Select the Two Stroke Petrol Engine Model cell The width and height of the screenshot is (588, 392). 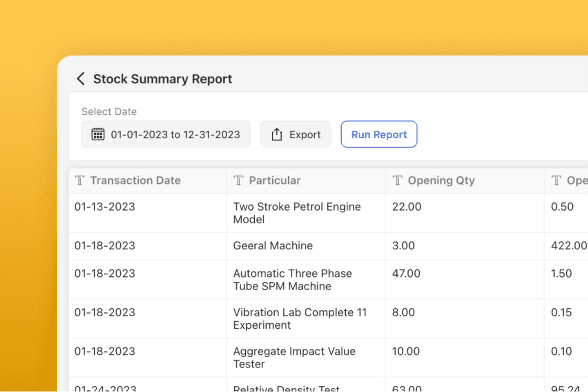pos(306,213)
